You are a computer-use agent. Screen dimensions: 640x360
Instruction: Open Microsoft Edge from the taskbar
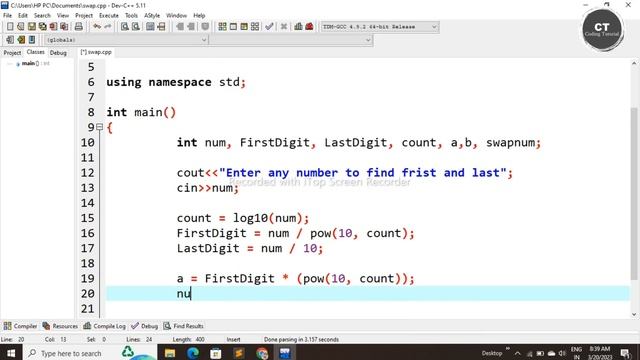pos(193,353)
